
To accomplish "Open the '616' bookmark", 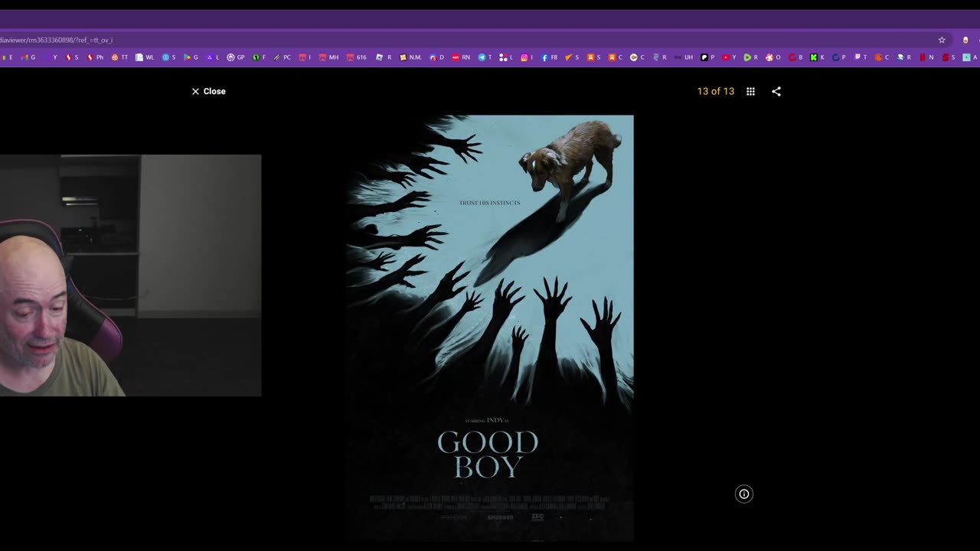I will 356,57.
